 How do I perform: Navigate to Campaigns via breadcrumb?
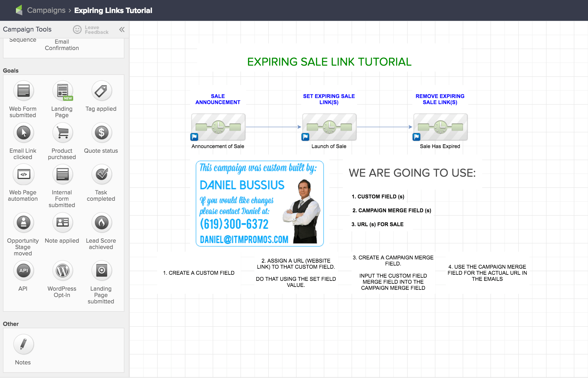(46, 10)
